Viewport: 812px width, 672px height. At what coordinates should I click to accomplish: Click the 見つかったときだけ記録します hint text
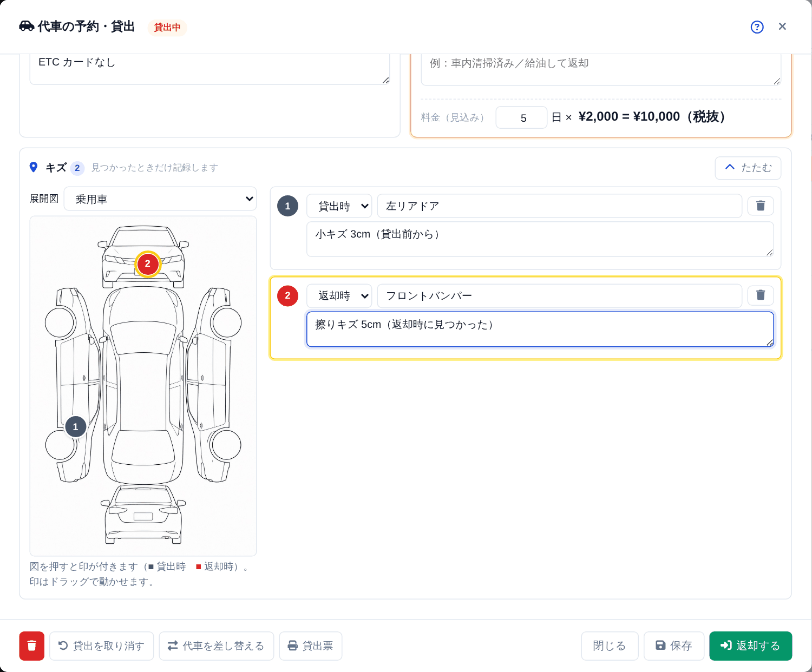click(155, 168)
